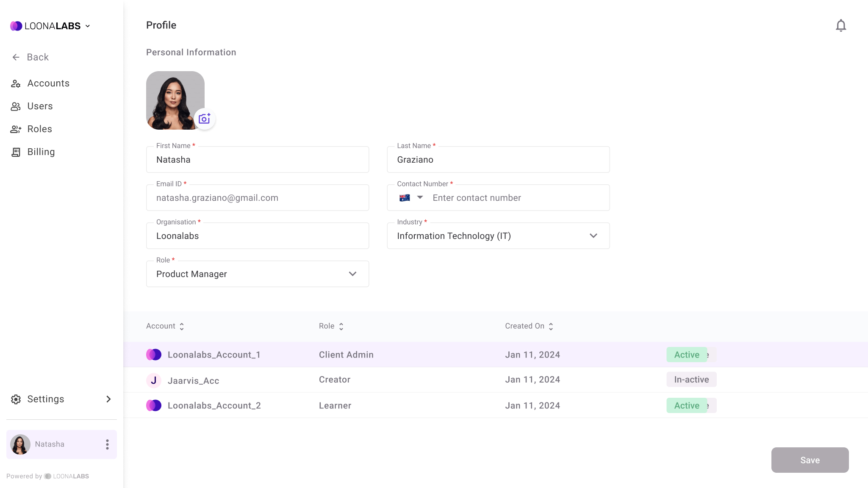Expand the Role dropdown for Product Manager
The image size is (868, 488).
(x=353, y=274)
